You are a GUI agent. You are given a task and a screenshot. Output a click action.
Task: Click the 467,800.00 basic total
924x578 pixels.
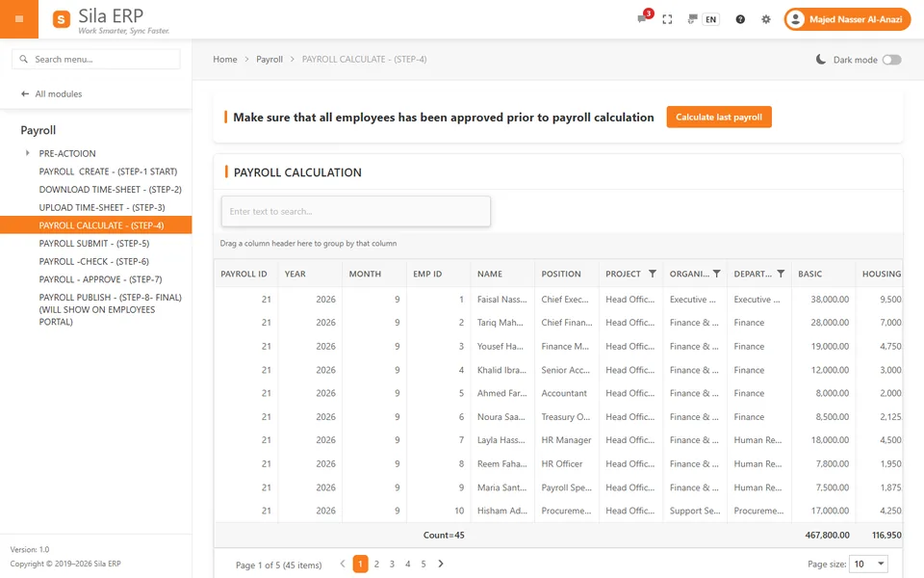828,535
